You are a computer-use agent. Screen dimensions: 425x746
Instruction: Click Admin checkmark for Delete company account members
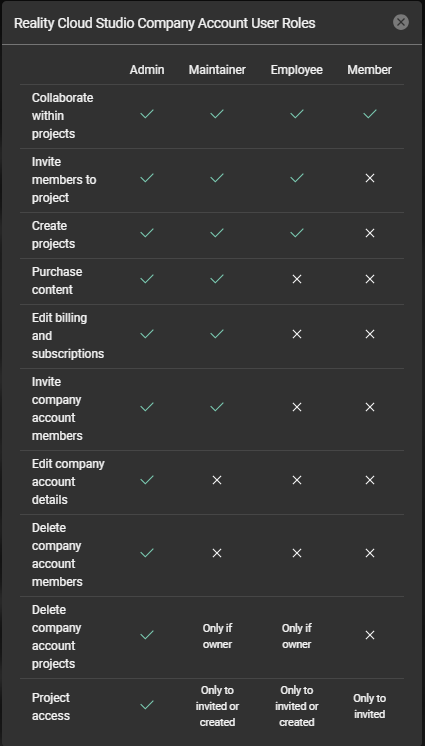[147, 553]
